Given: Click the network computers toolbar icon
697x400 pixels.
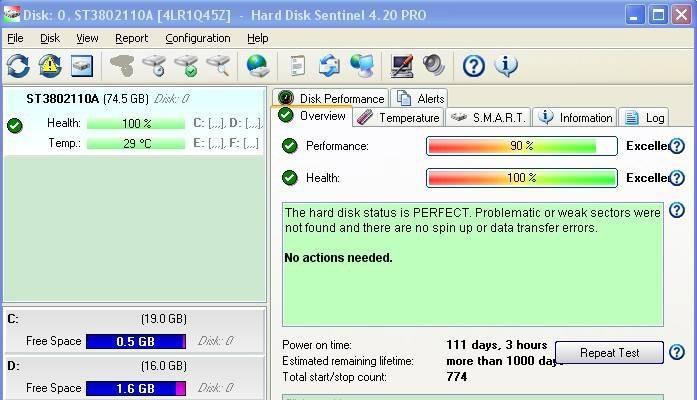Looking at the screenshot, I should (x=362, y=66).
